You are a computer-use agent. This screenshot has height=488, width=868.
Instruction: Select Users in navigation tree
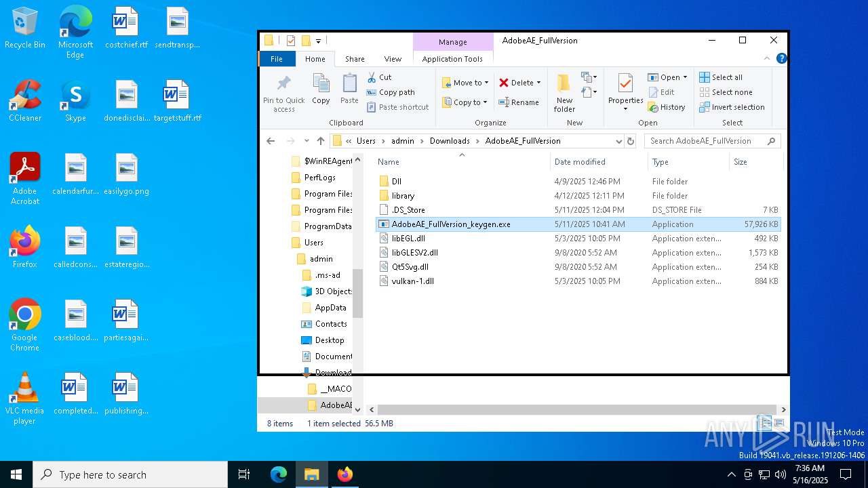click(x=313, y=243)
